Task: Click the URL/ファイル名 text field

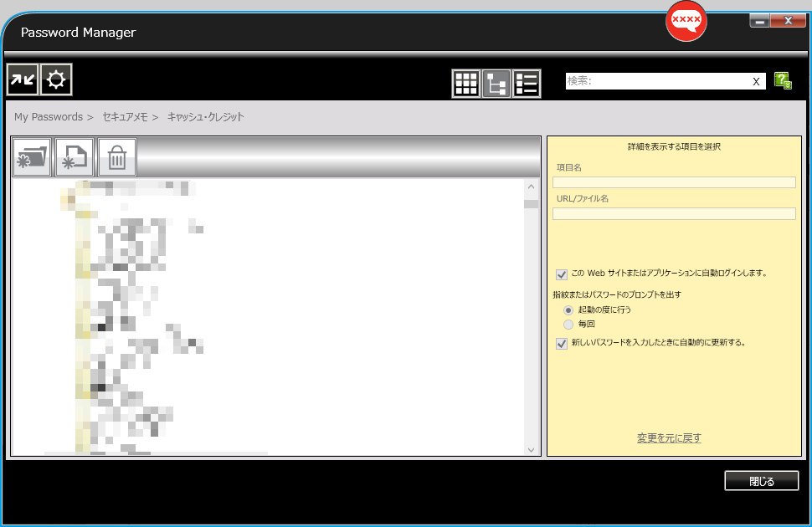Action: (x=674, y=213)
